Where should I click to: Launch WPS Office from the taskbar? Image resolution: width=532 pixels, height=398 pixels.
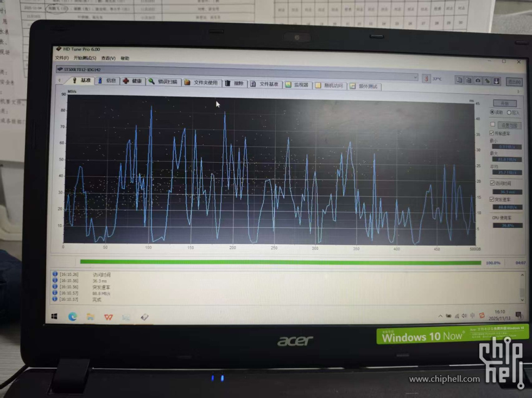(x=108, y=317)
